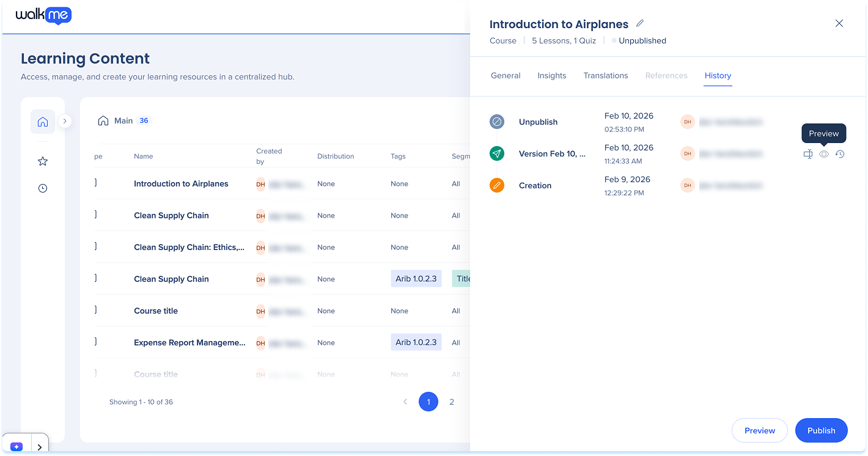Go to page 2 of results
Screen dimensions: 868x456
(x=452, y=402)
